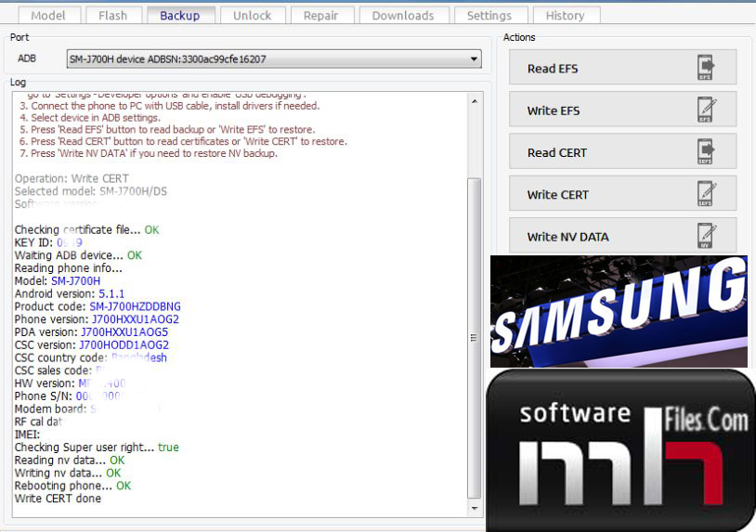Click the log scrollbar down arrow
Image resolution: width=756 pixels, height=532 pixels.
[475, 508]
